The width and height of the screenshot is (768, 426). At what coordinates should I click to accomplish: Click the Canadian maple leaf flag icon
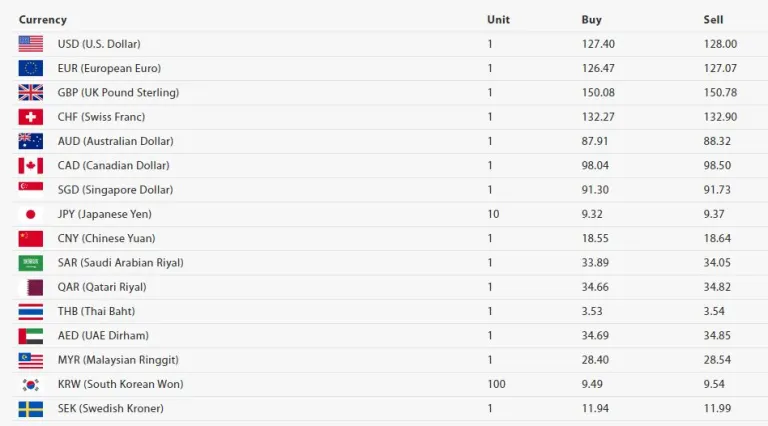click(31, 166)
